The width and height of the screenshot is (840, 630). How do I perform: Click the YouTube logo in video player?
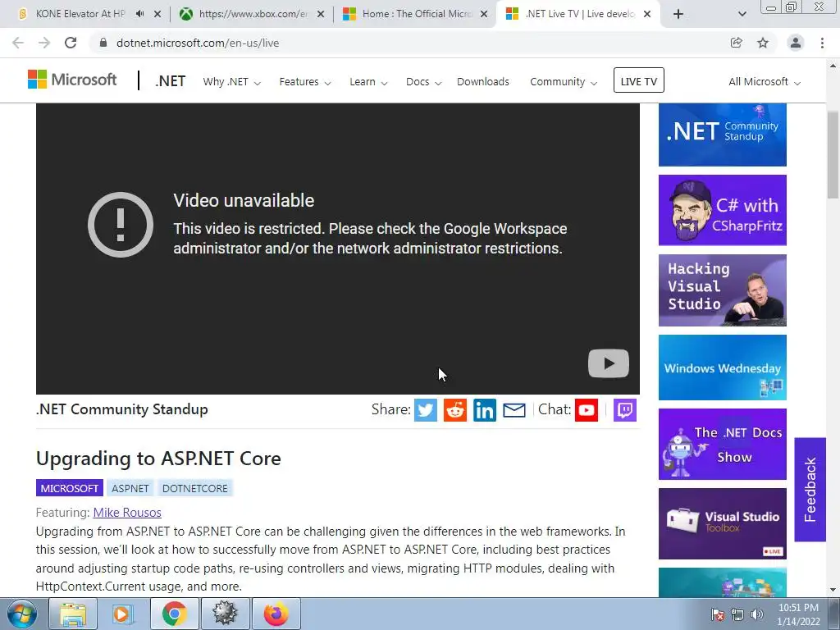(x=609, y=363)
